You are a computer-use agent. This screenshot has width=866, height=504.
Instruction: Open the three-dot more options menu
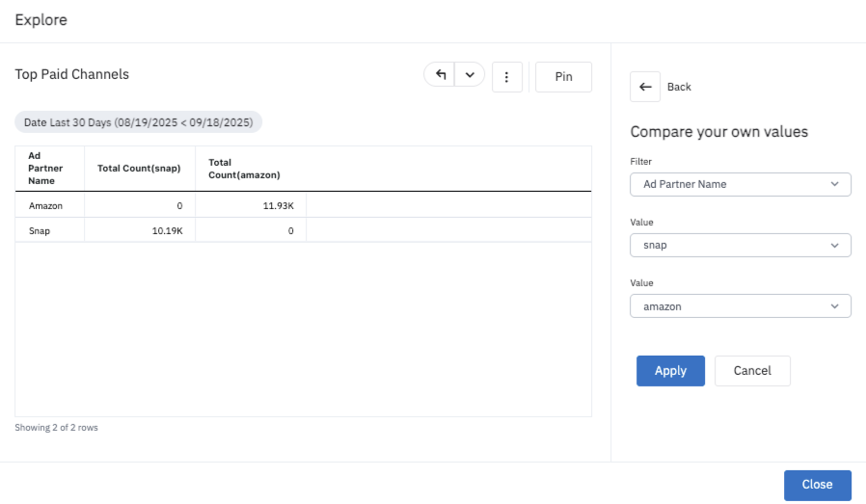[x=507, y=77]
